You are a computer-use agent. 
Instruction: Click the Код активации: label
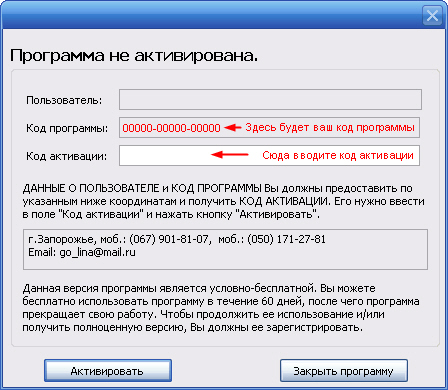coord(67,156)
